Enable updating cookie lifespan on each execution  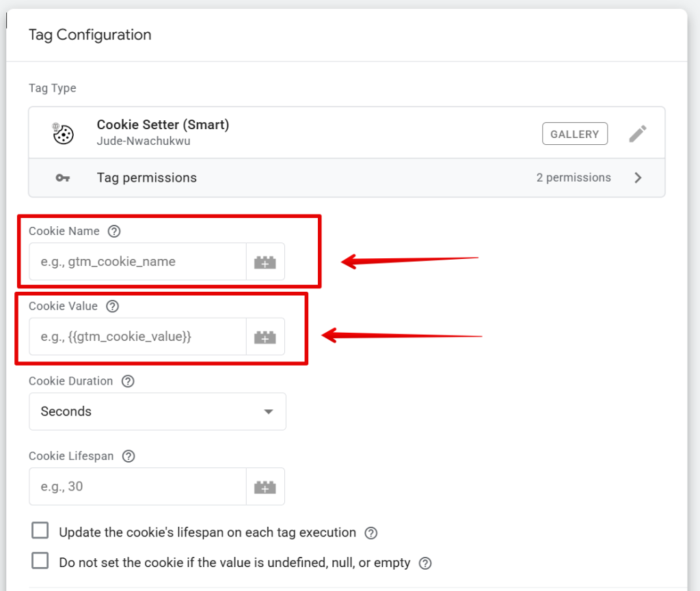pyautogui.click(x=41, y=531)
